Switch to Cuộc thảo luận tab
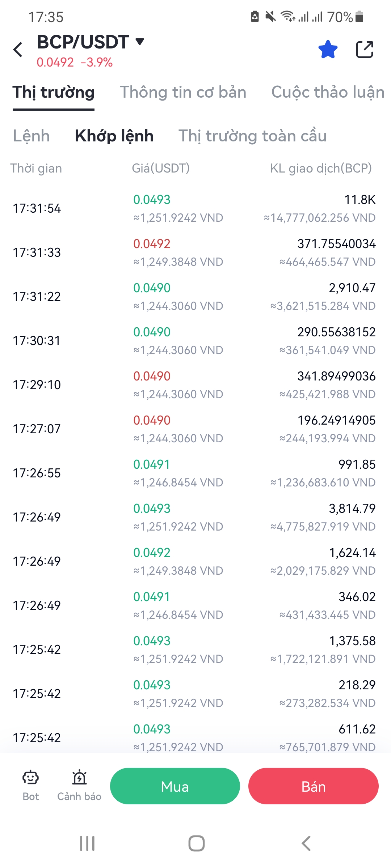This screenshot has width=391, height=868. point(328,92)
